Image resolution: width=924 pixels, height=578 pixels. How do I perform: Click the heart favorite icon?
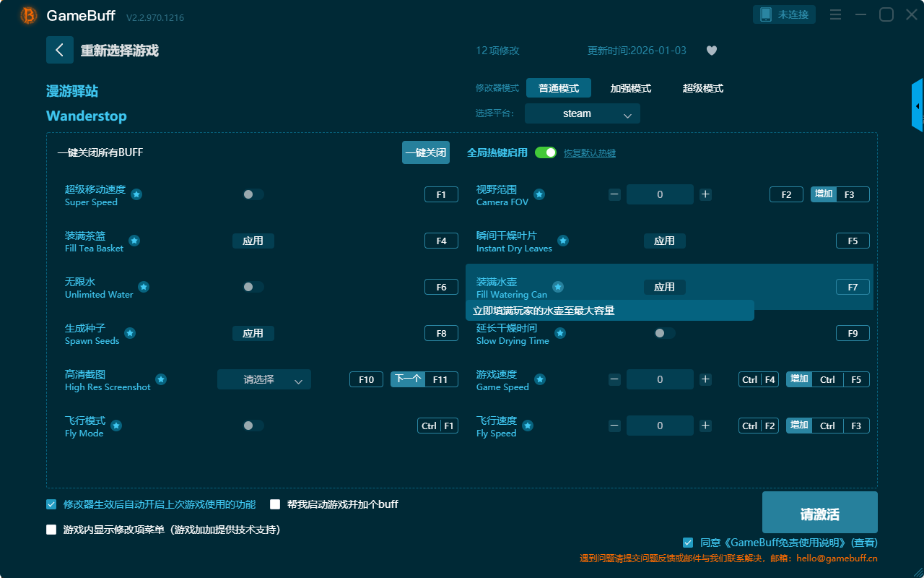click(711, 51)
